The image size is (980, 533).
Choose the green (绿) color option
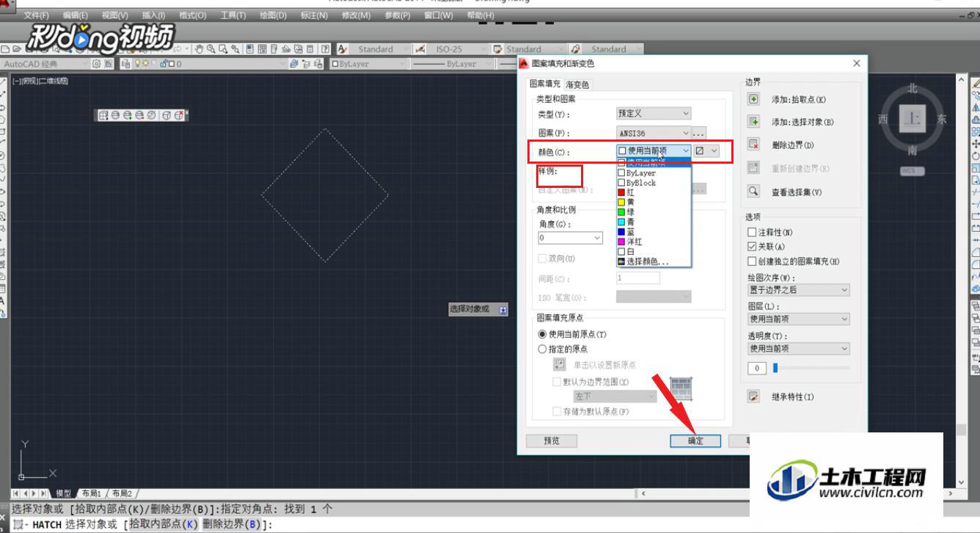[x=654, y=212]
